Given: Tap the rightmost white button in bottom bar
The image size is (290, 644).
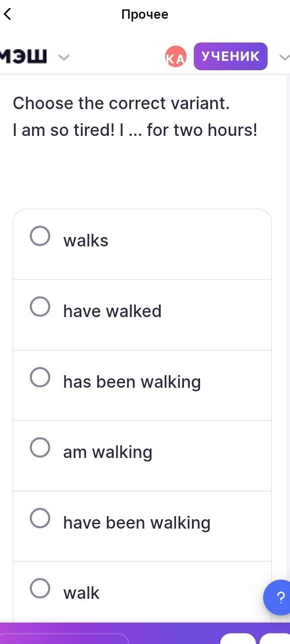Looking at the screenshot, I should point(275,639).
